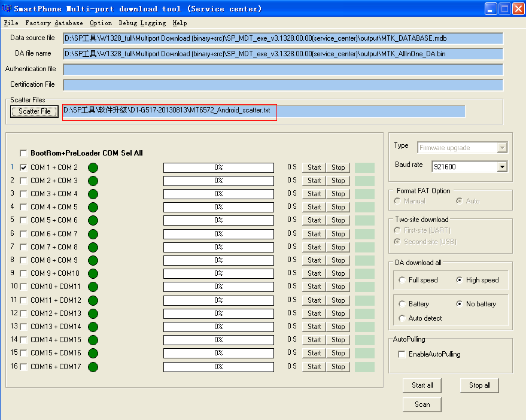Screen dimensions: 526x420
Task: Tick the COM 8 + COM 9 checkbox
Action: (23, 260)
